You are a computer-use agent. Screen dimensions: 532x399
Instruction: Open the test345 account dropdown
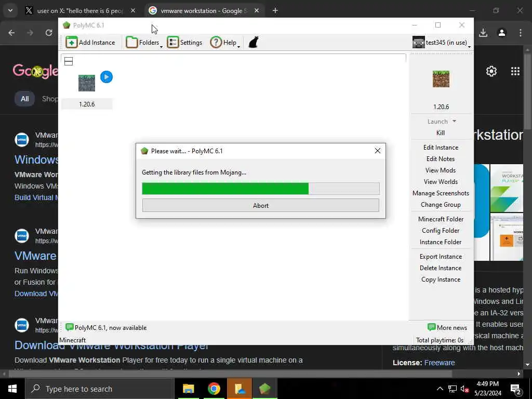pos(442,43)
